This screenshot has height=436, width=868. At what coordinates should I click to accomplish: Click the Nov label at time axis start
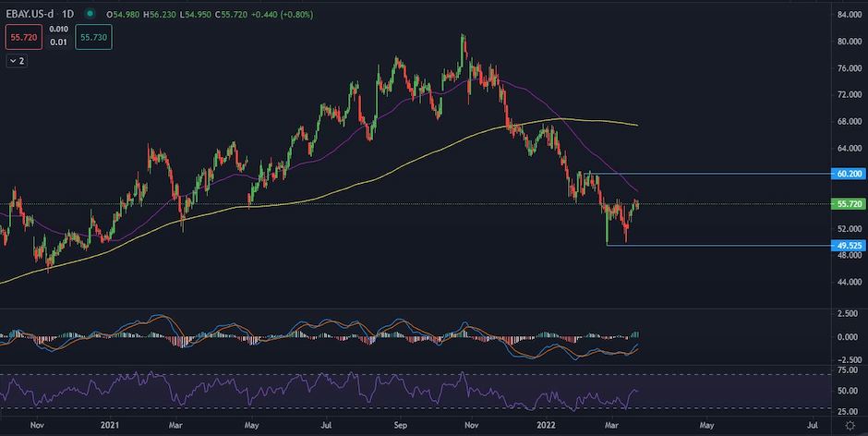point(37,426)
